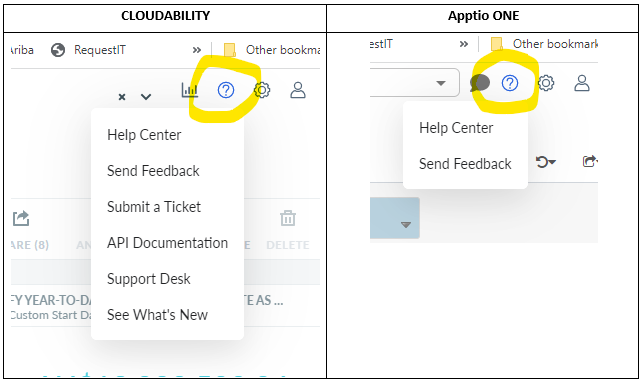Open Cloudability settings gear icon
Image resolution: width=644 pixels, height=385 pixels.
(262, 90)
